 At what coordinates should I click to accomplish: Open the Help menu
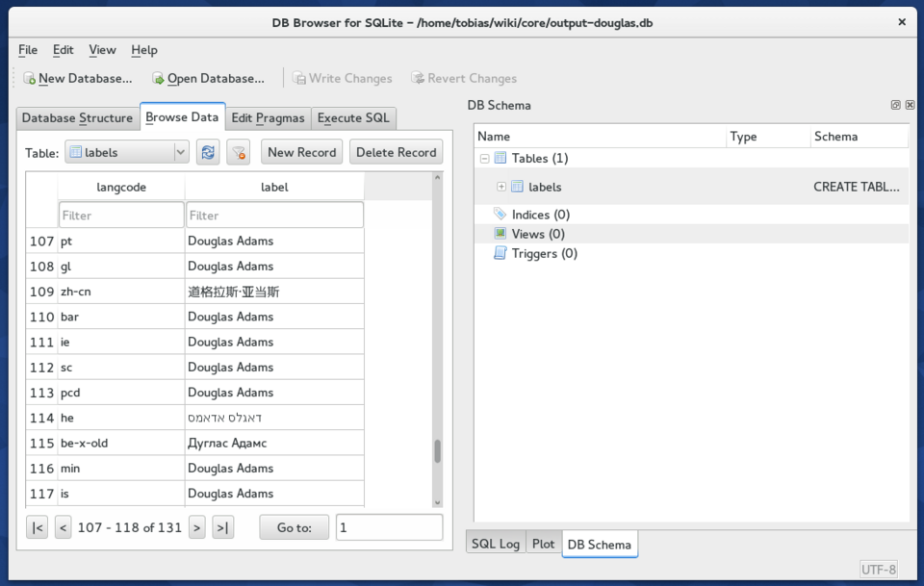[x=144, y=50]
